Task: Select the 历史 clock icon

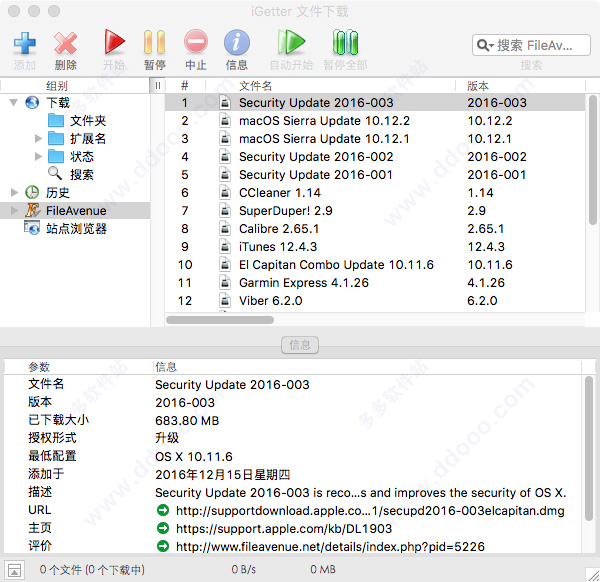Action: (x=32, y=192)
